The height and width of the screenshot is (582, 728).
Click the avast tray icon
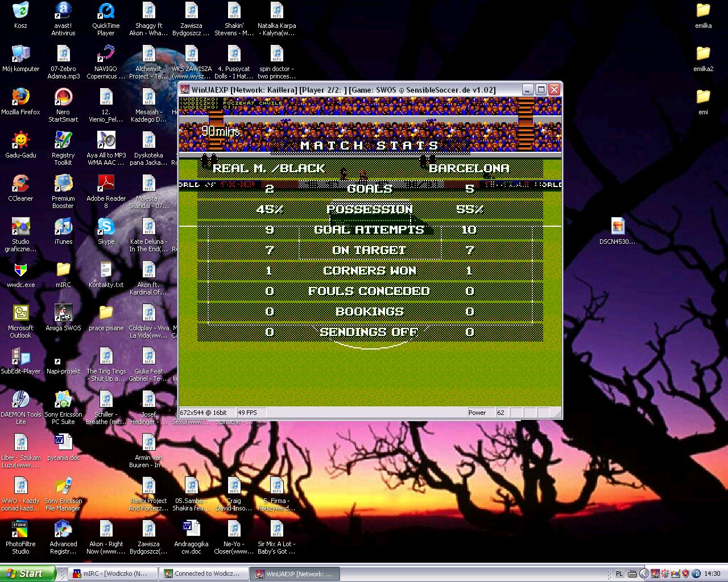click(x=696, y=573)
